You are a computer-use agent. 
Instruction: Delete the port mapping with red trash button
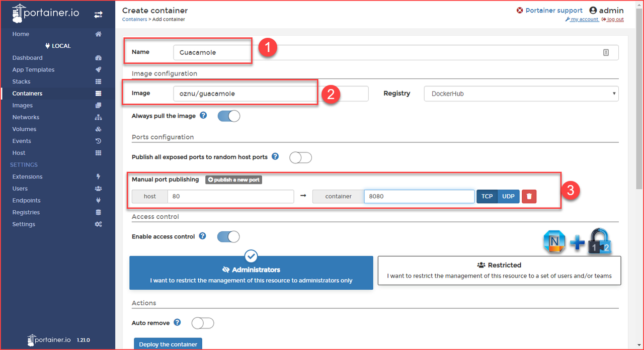[529, 196]
